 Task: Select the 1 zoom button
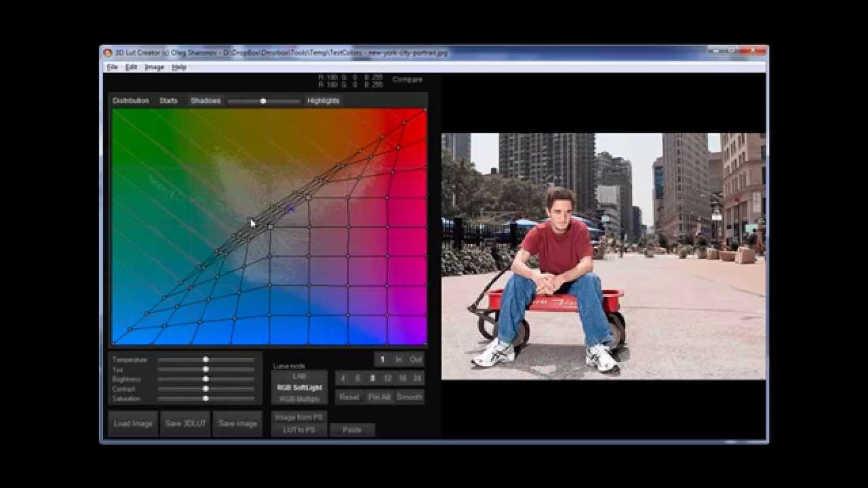pyautogui.click(x=382, y=360)
